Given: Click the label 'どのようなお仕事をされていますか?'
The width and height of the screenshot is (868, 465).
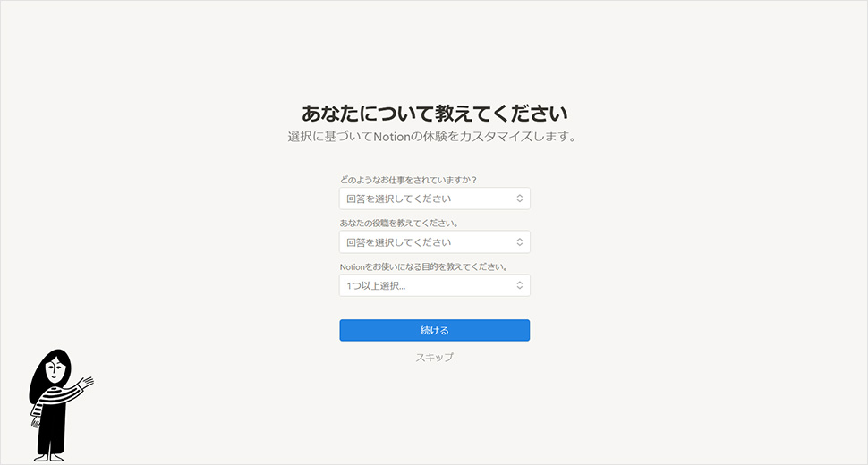Looking at the screenshot, I should tap(408, 180).
